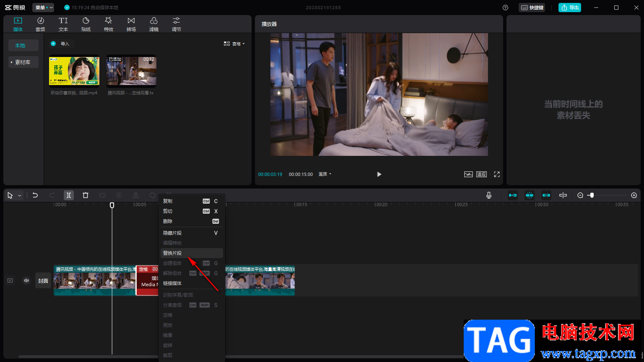
Task: Start voice recording with the microphone icon
Action: 489,195
